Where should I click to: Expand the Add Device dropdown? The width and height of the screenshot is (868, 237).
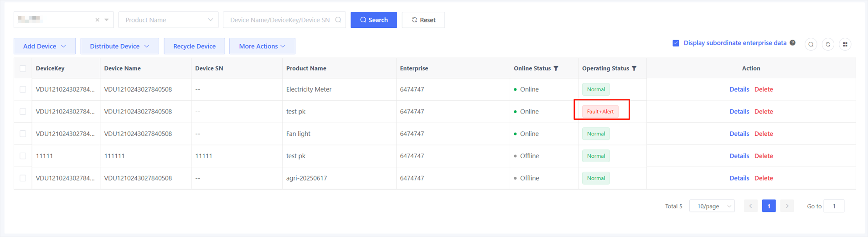[x=44, y=46]
